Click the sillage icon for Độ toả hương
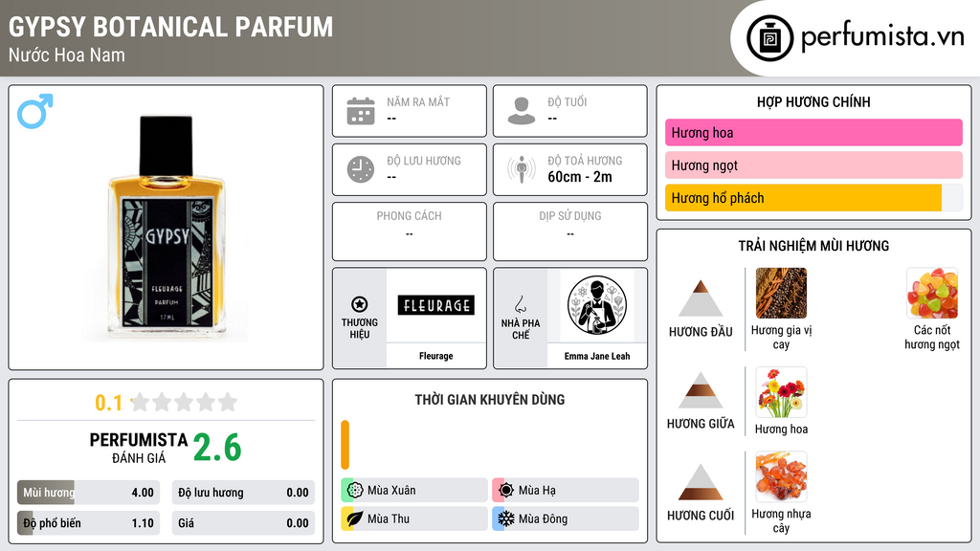The width and height of the screenshot is (980, 551). [522, 169]
